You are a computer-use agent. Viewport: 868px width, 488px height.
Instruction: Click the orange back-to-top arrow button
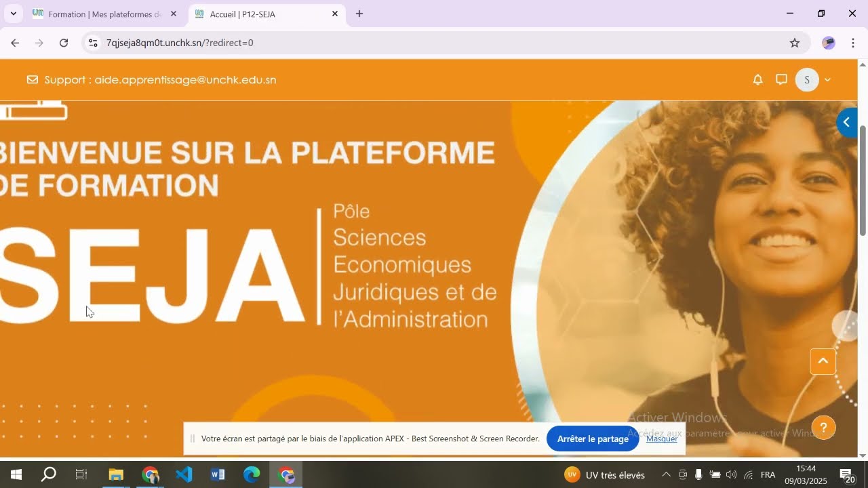823,361
